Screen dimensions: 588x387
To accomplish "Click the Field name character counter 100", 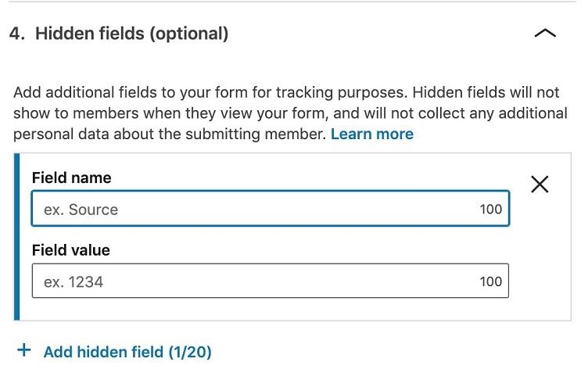I will [x=491, y=210].
